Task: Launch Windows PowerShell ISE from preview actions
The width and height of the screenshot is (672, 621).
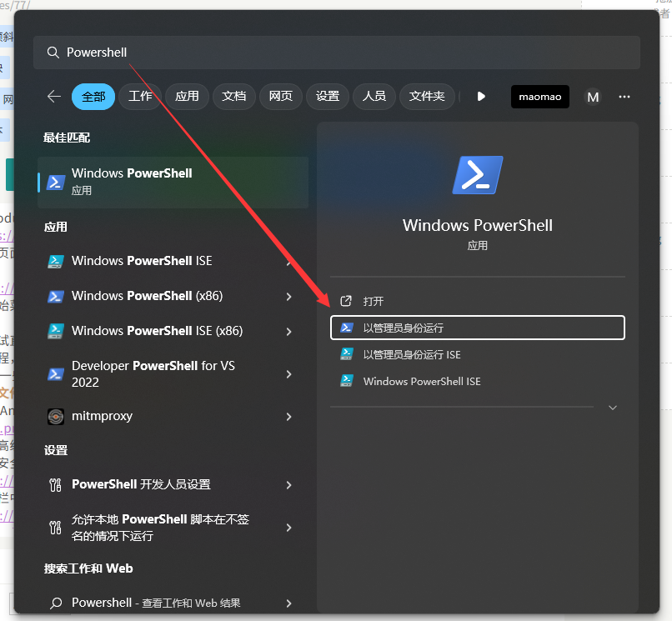Action: [478, 381]
